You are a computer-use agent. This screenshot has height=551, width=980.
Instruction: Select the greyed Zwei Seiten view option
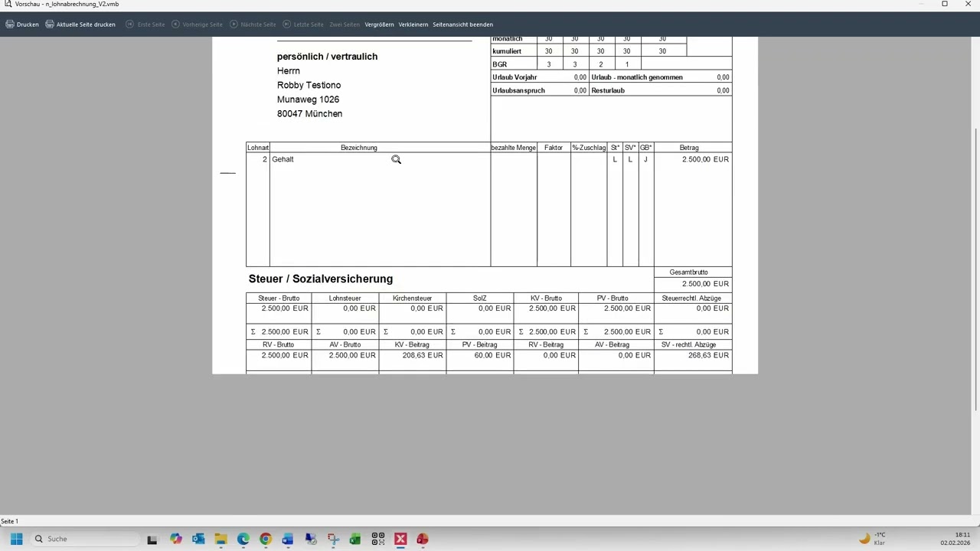point(345,24)
